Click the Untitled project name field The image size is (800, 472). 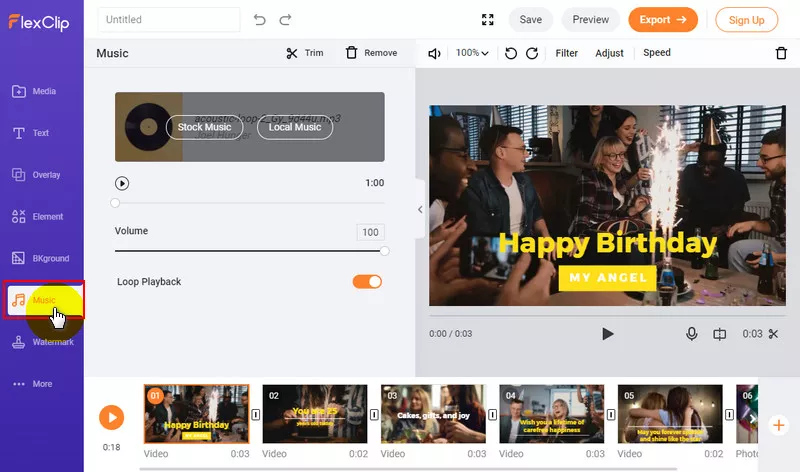click(169, 19)
